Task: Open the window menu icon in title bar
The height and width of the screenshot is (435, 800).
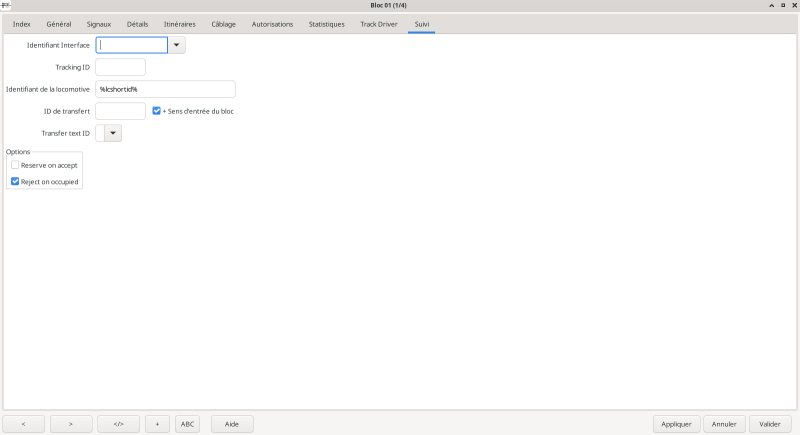Action: [x=6, y=5]
